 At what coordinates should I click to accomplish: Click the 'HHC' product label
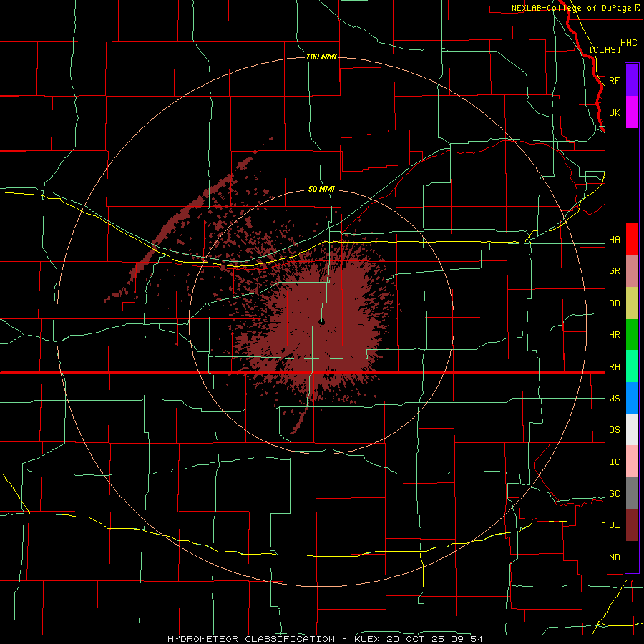[628, 43]
